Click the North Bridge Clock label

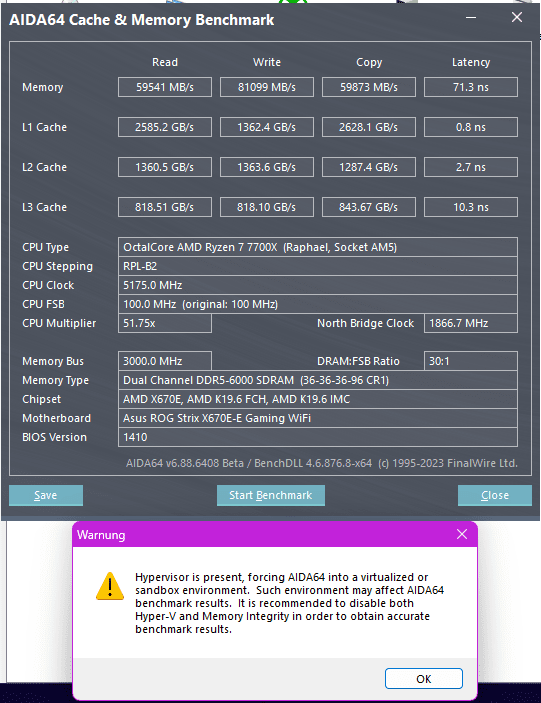coord(365,323)
